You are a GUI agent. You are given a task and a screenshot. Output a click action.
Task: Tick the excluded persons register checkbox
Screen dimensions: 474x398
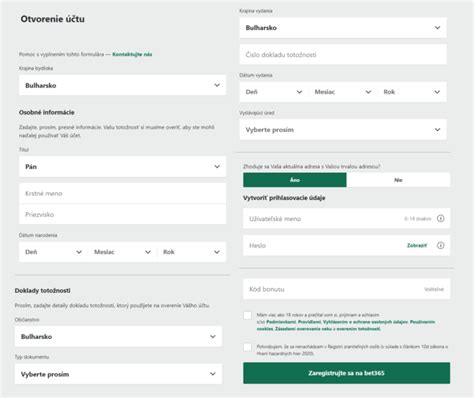[x=247, y=347]
